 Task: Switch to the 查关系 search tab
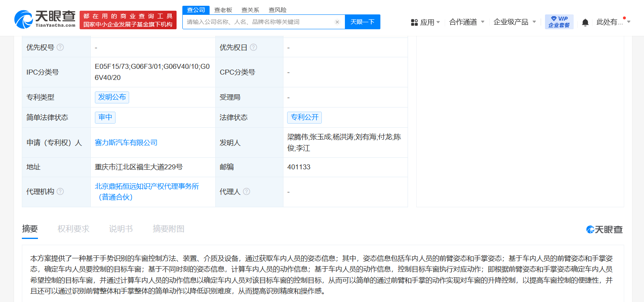tap(250, 10)
